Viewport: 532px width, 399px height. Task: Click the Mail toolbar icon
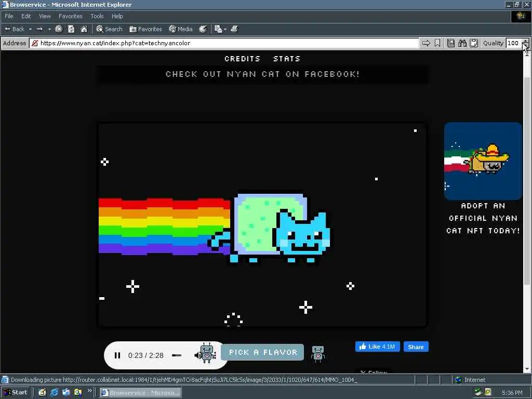(x=218, y=29)
